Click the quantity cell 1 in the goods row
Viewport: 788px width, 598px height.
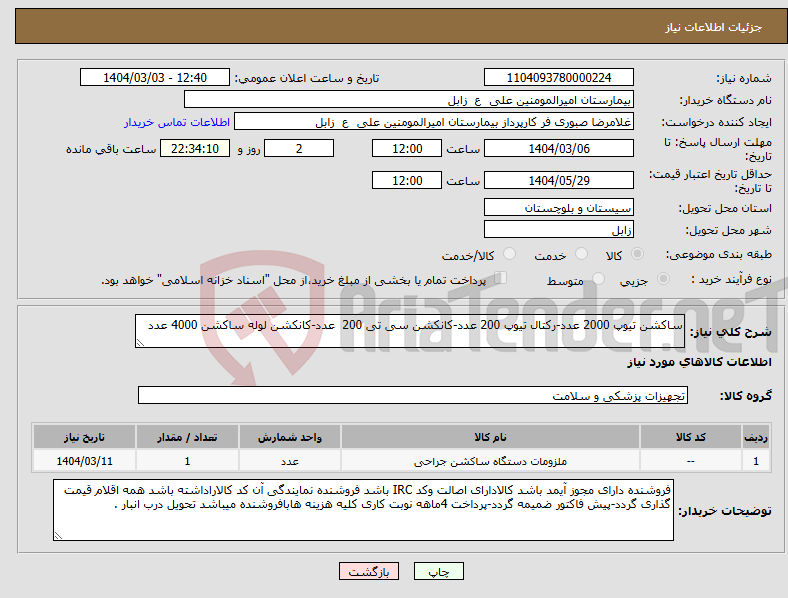(187, 461)
